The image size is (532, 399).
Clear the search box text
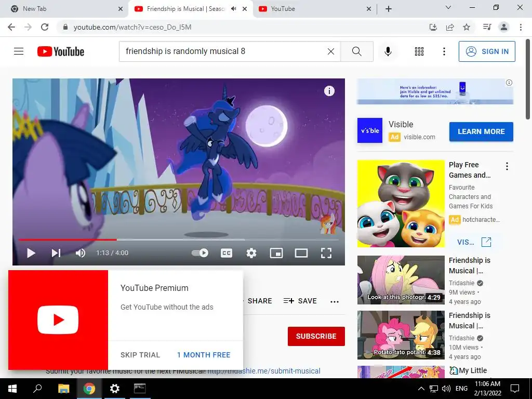331,51
